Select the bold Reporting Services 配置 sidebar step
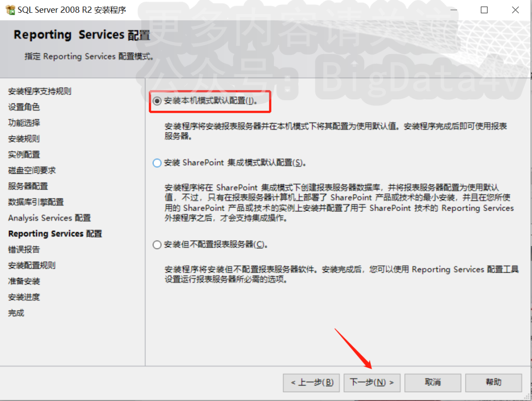 (55, 234)
